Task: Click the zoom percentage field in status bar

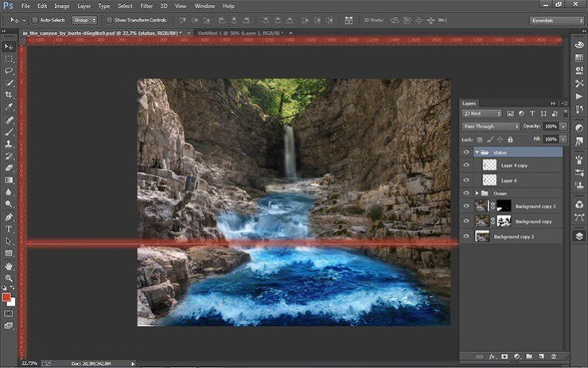Action: pyautogui.click(x=29, y=362)
